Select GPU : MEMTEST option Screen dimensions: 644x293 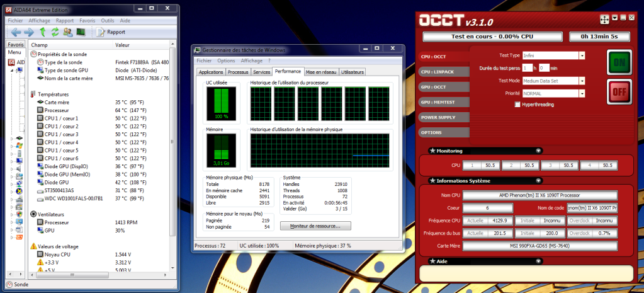[444, 102]
